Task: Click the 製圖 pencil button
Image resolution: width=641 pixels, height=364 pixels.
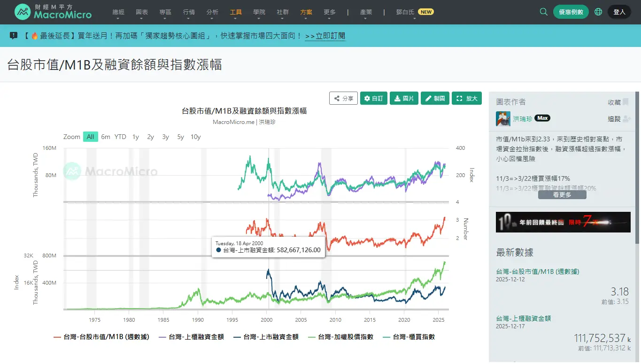Action: coord(435,98)
